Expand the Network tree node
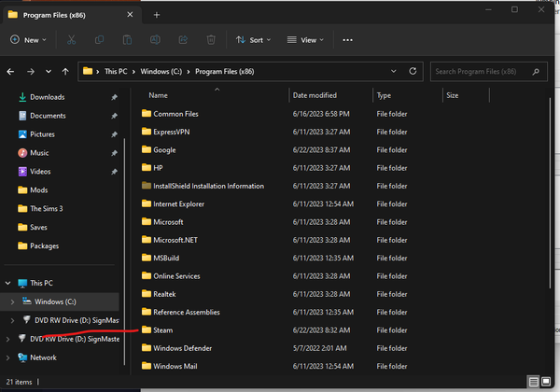Screen dimensions: 560x392 (7, 357)
